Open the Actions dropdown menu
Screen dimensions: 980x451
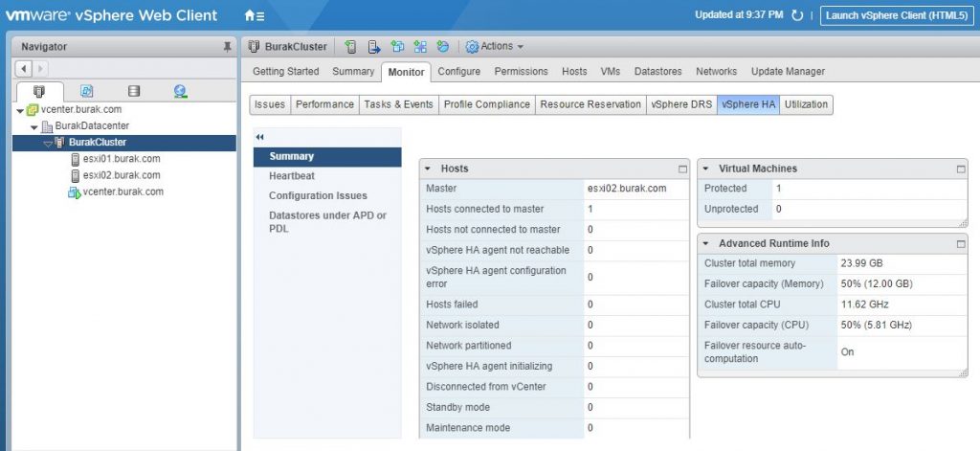501,46
